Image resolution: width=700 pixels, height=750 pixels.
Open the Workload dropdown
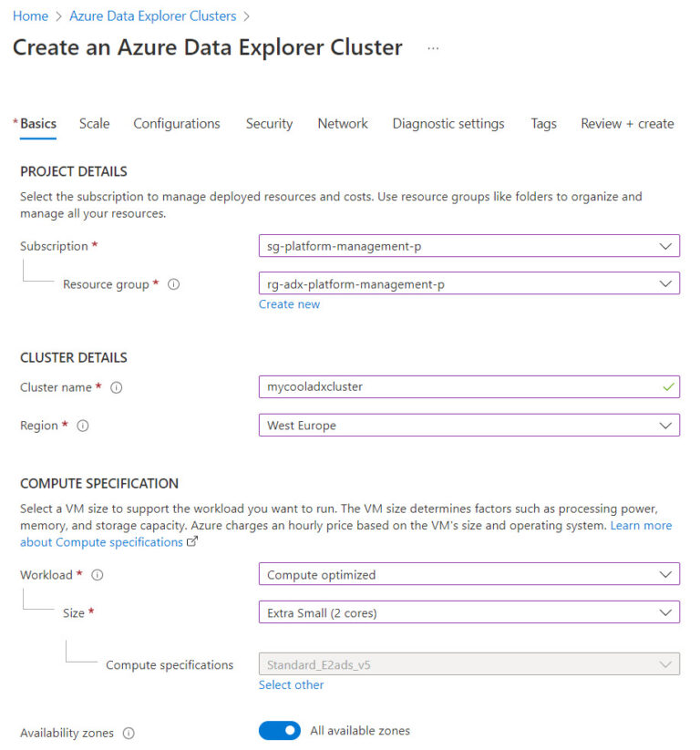668,574
